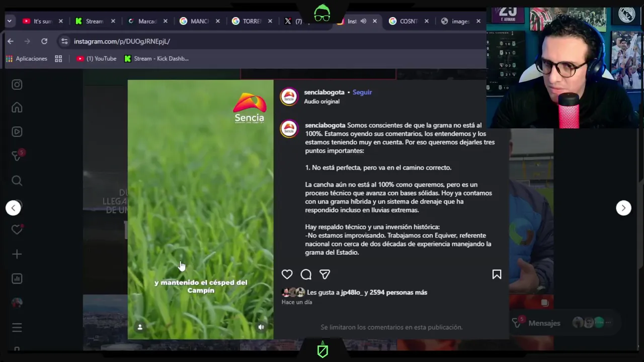The width and height of the screenshot is (644, 362).
Task: Like the post with heart icon
Action: coord(287,275)
